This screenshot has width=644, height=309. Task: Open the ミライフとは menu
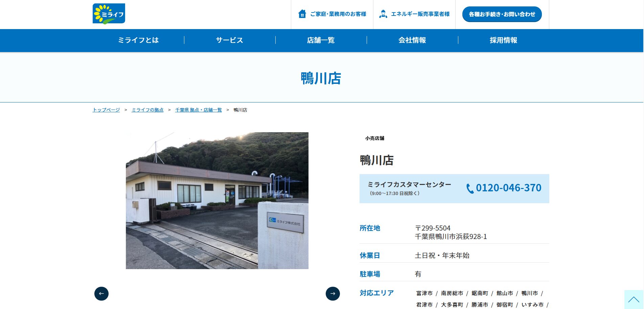pos(138,40)
